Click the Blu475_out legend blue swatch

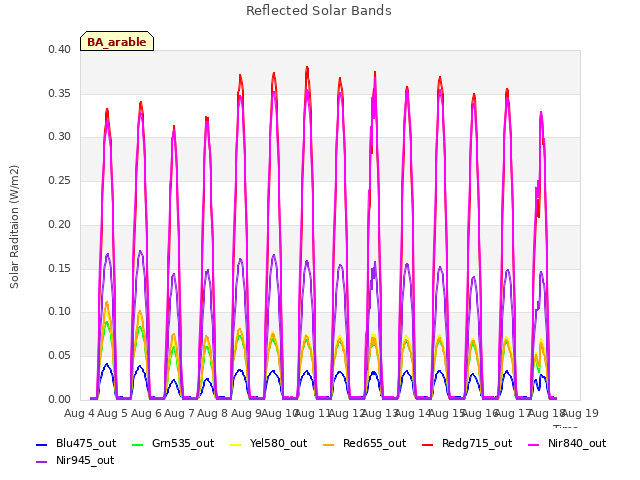click(x=42, y=444)
